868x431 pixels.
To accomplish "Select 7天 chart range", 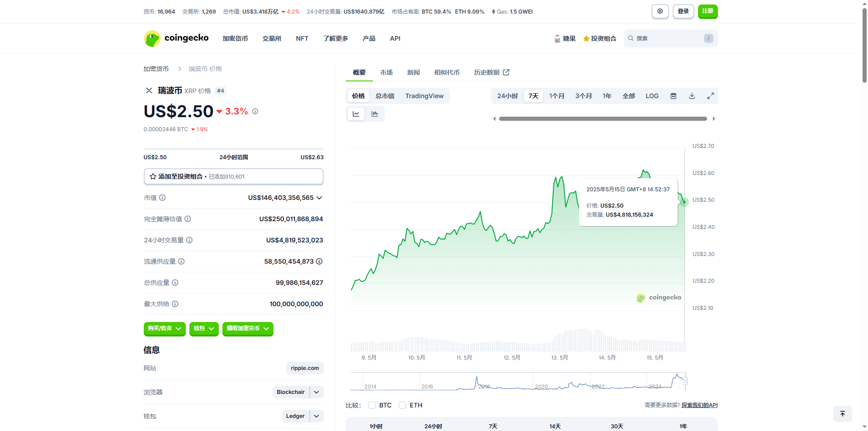I will 533,96.
